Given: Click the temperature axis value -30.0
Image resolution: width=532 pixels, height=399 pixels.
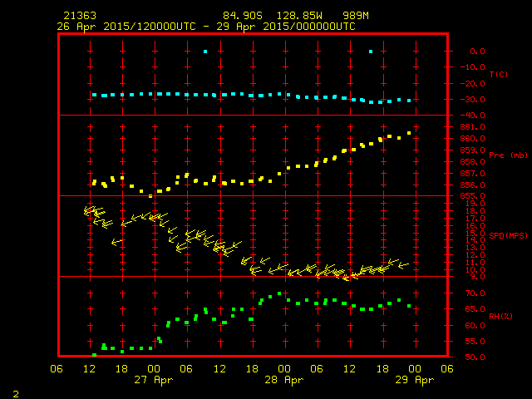Looking at the screenshot, I should pos(472,100).
